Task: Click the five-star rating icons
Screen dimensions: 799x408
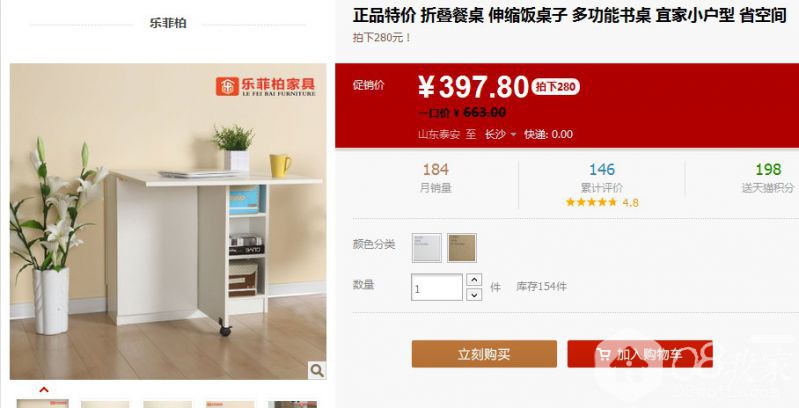Action: (591, 202)
